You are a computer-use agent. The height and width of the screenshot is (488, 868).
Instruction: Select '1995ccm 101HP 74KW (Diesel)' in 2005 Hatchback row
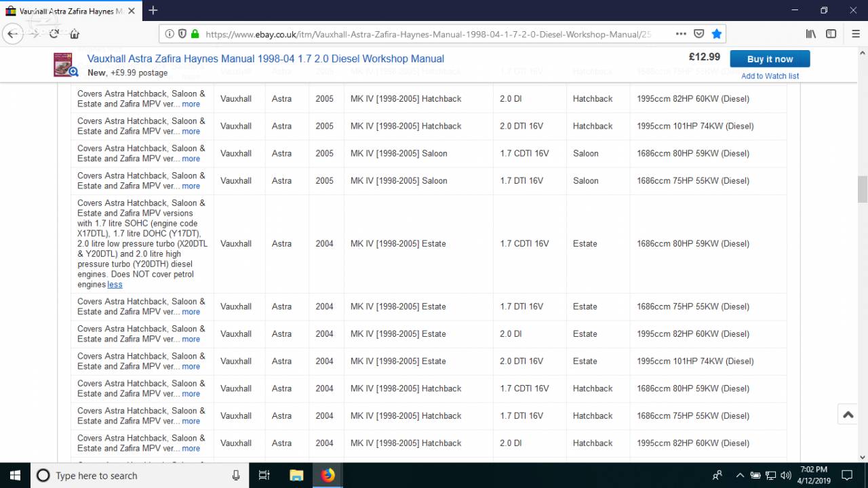point(695,126)
